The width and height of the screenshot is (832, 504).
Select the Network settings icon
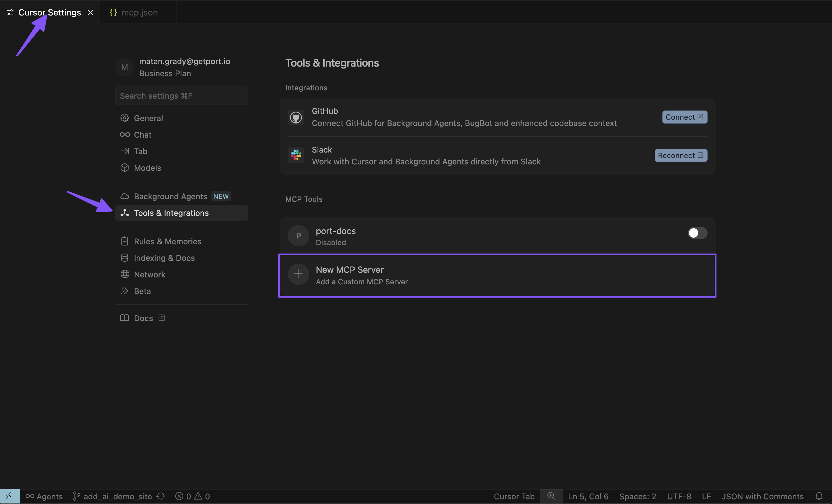(124, 274)
